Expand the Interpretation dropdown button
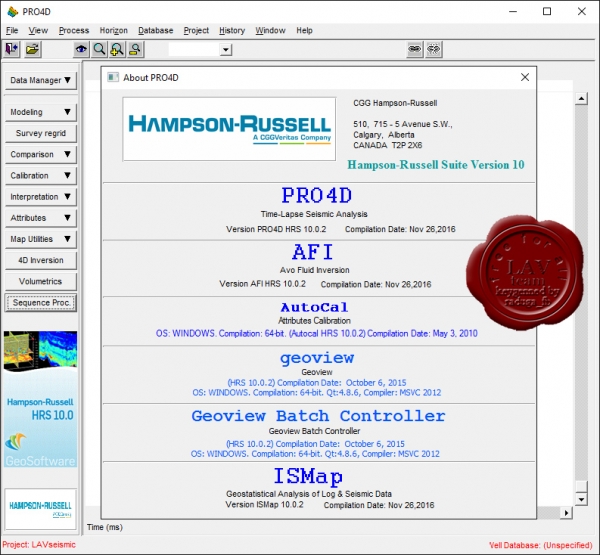The height and width of the screenshot is (555, 600). click(41, 197)
